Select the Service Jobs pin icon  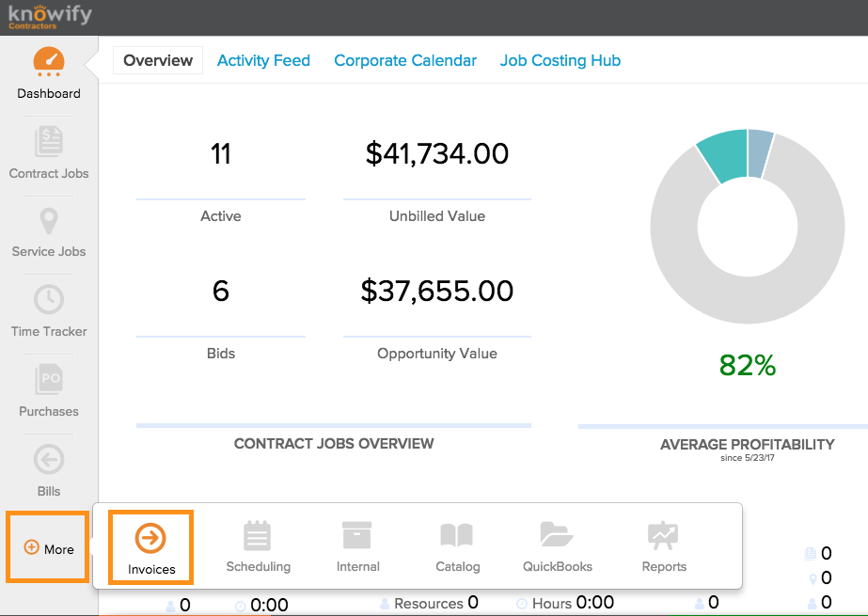coord(49,220)
